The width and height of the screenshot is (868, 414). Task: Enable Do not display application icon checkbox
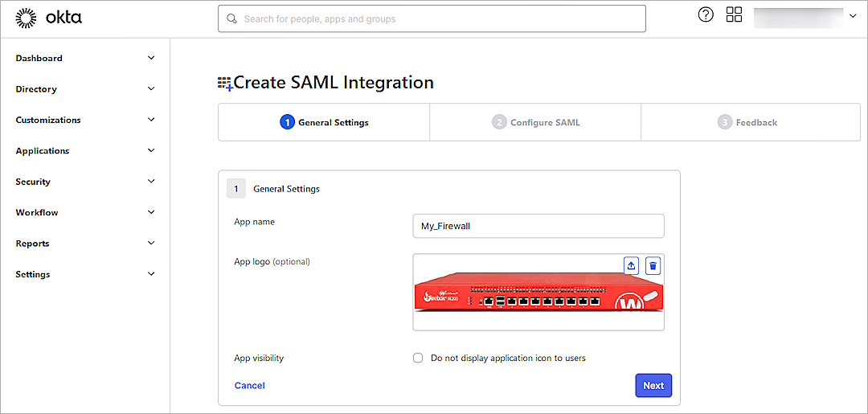pyautogui.click(x=418, y=358)
